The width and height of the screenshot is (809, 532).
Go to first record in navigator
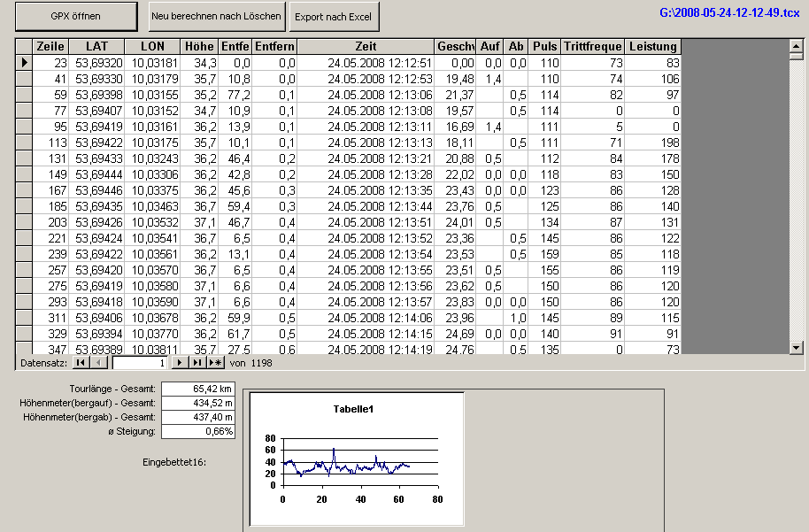click(80, 363)
